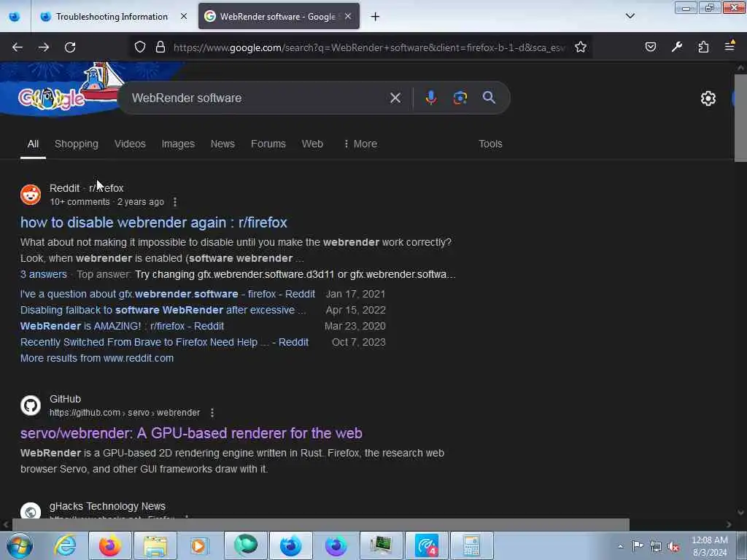Switch to Shopping results

[76, 144]
